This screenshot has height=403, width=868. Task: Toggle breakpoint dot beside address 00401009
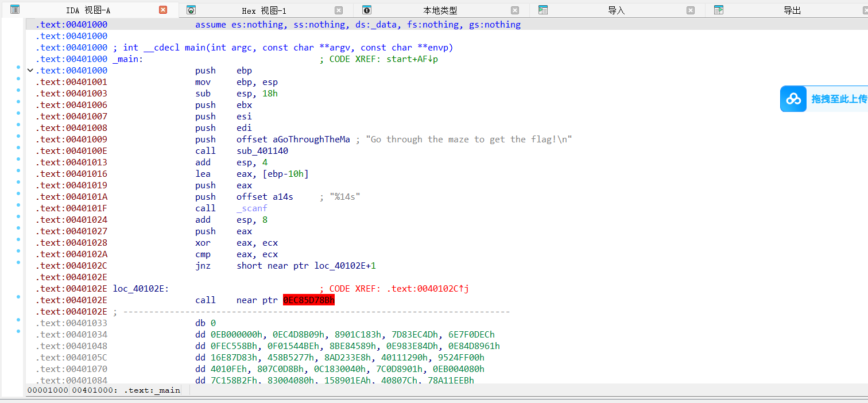[x=19, y=136]
